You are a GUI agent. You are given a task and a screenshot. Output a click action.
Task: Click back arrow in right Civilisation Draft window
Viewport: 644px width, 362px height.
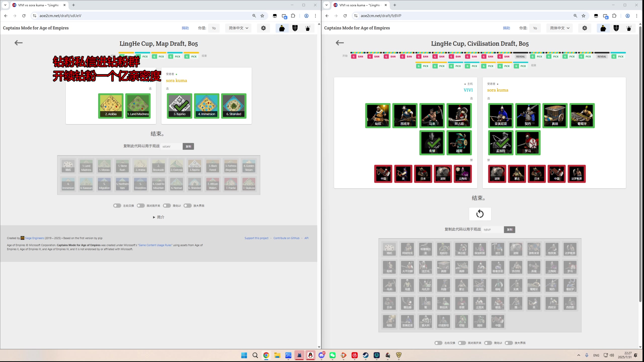coord(340,43)
